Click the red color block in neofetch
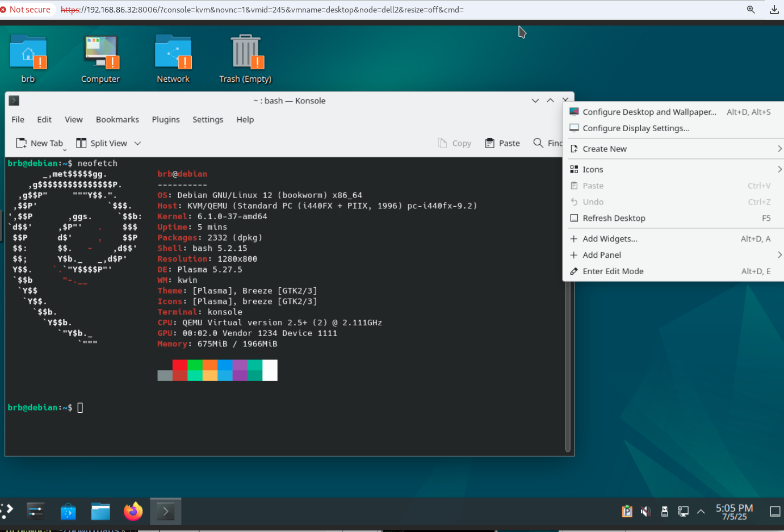The image size is (784, 532). click(x=180, y=365)
